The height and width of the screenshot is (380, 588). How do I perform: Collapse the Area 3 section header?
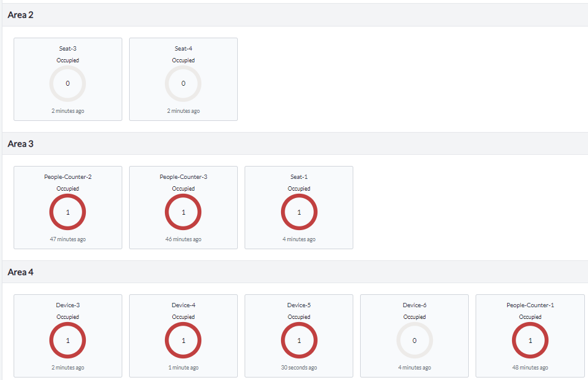(21, 144)
